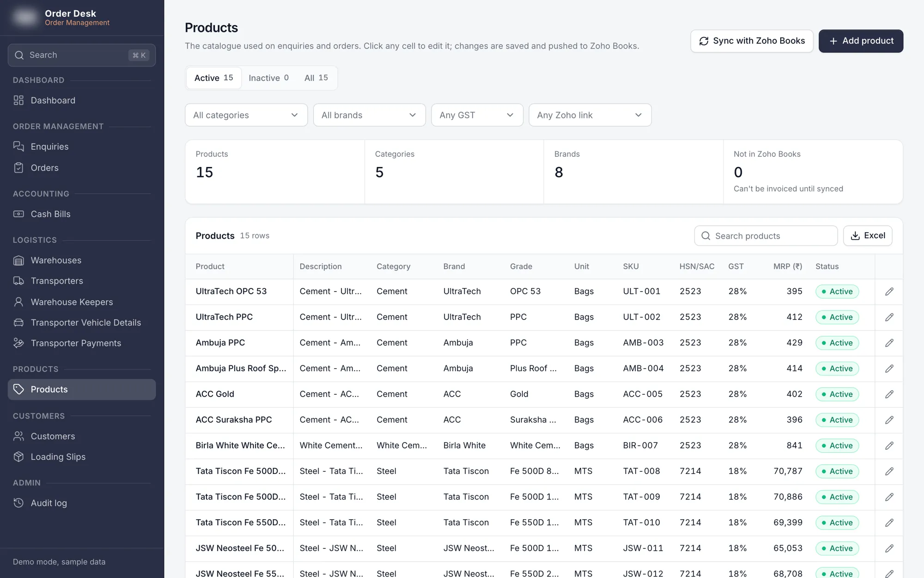Edit the TAT-009 row via pencil icon

pyautogui.click(x=889, y=497)
